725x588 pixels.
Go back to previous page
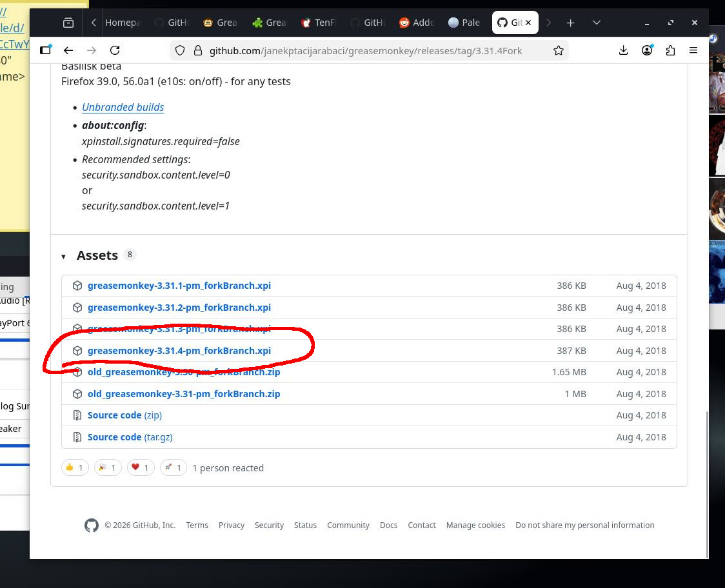tap(68, 50)
